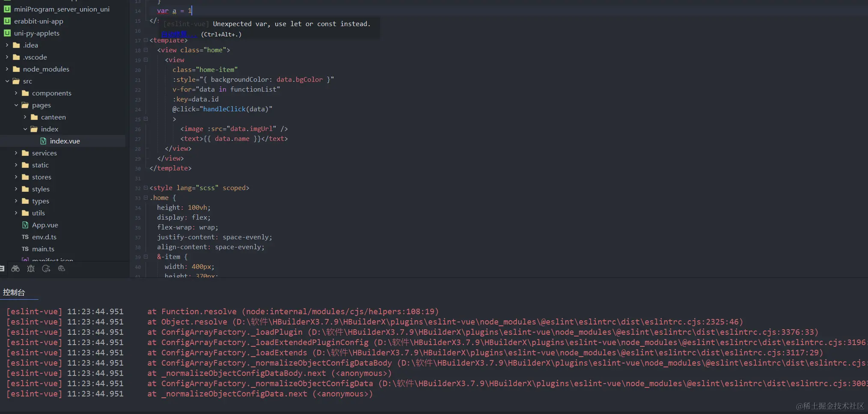
Task: Click the project icon beside uni-py-applets
Action: click(7, 33)
